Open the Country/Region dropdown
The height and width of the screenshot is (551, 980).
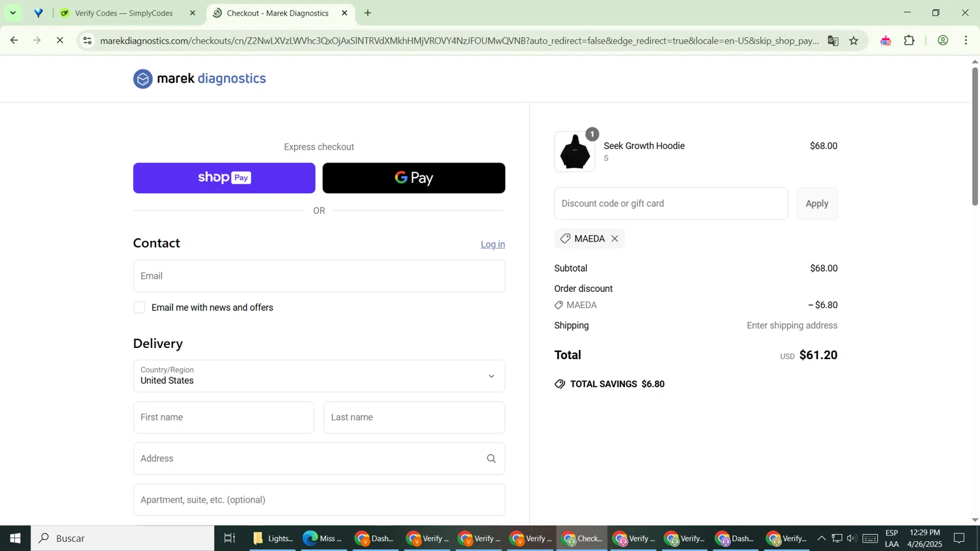[319, 376]
